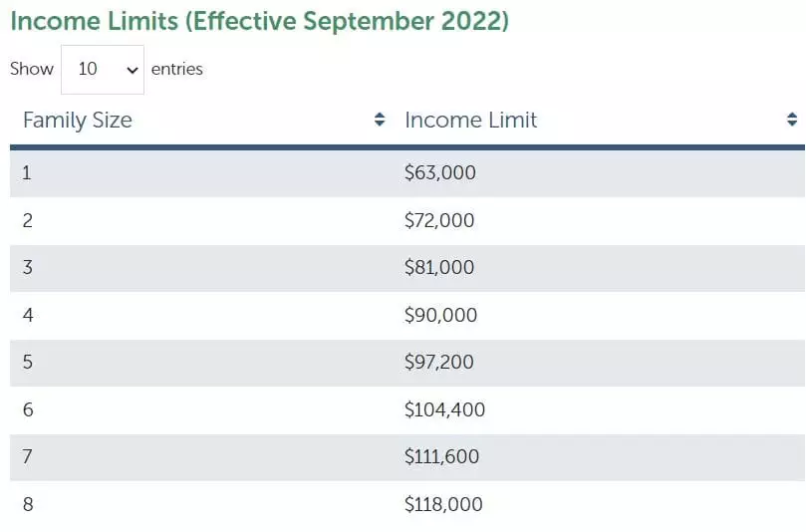This screenshot has height=532, width=806.
Task: Select the $97,200 income limit cell
Action: (x=440, y=363)
